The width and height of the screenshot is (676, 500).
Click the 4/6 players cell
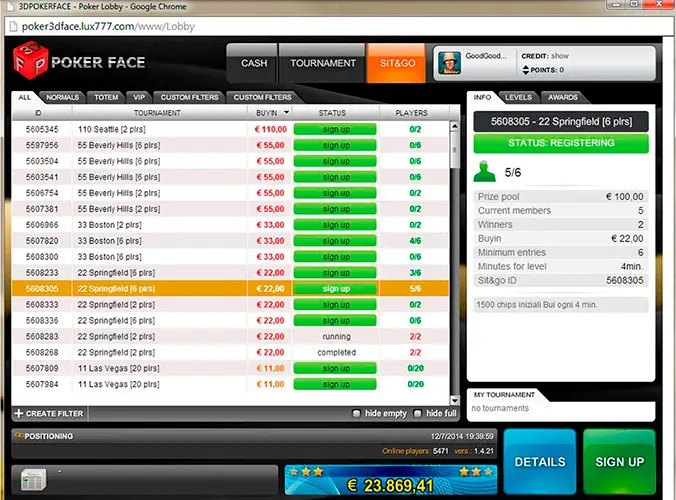point(415,241)
